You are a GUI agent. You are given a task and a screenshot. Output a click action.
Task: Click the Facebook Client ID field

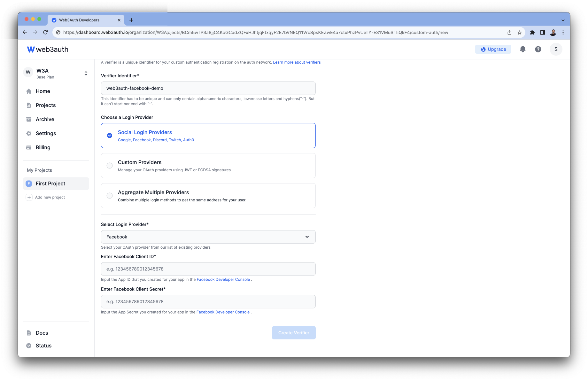coord(208,269)
